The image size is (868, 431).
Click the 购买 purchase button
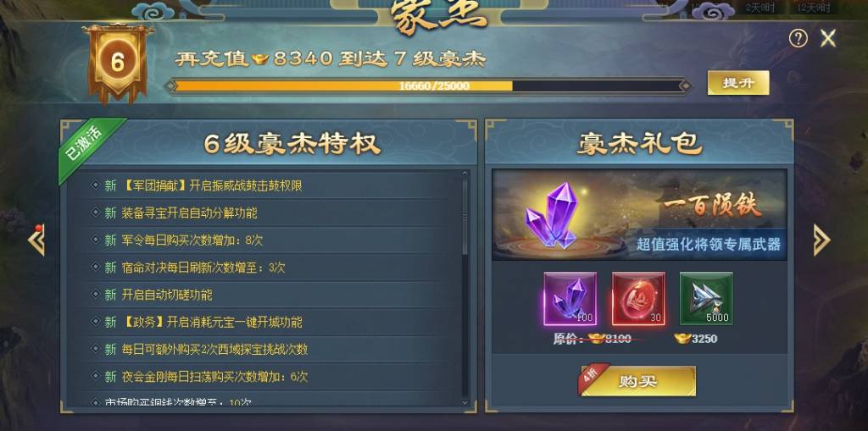click(x=637, y=381)
